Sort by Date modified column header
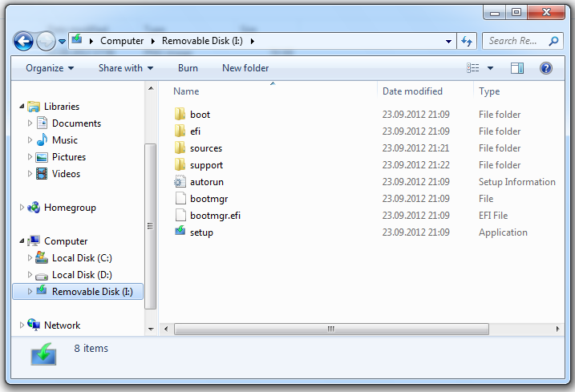 412,91
